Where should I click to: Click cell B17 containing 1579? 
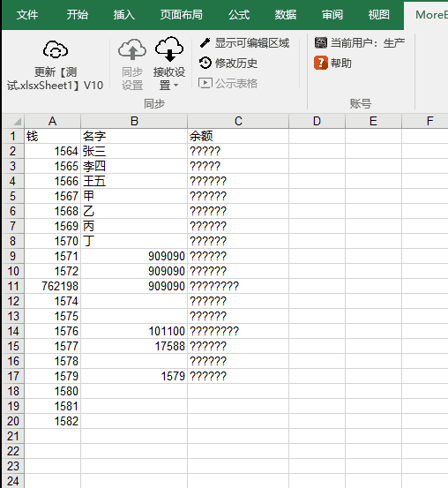pyautogui.click(x=134, y=376)
